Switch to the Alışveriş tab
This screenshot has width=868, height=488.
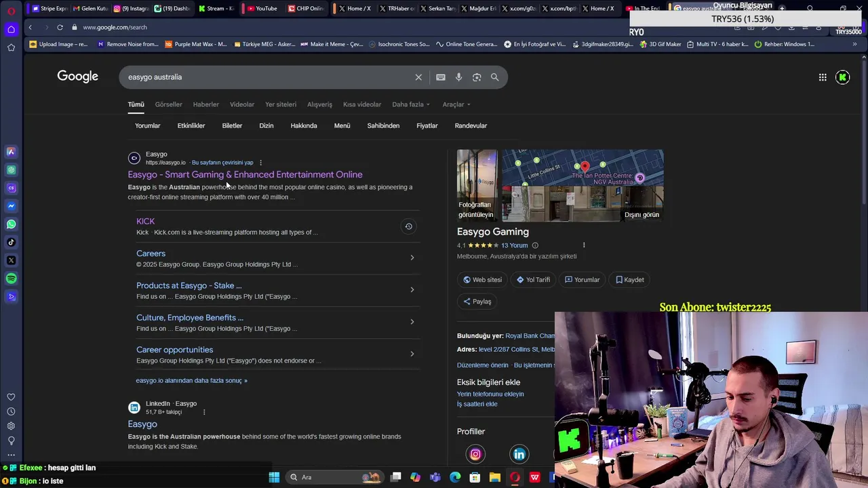pyautogui.click(x=320, y=104)
